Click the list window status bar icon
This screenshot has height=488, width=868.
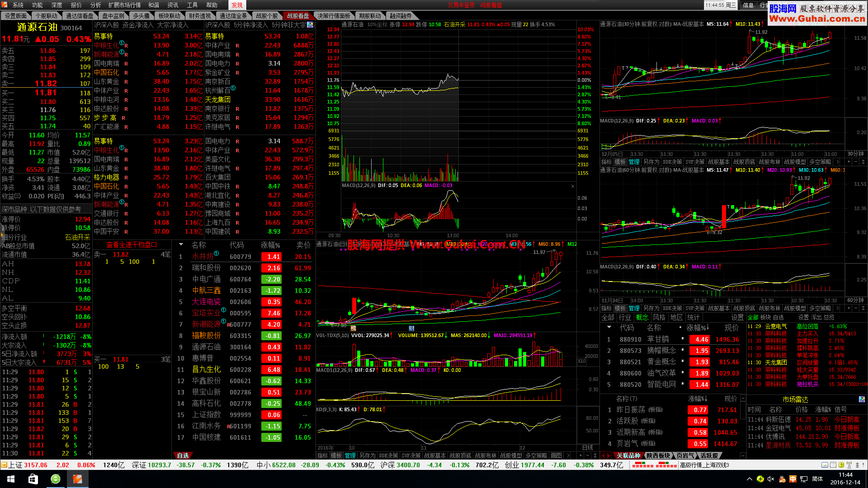(x=833, y=465)
